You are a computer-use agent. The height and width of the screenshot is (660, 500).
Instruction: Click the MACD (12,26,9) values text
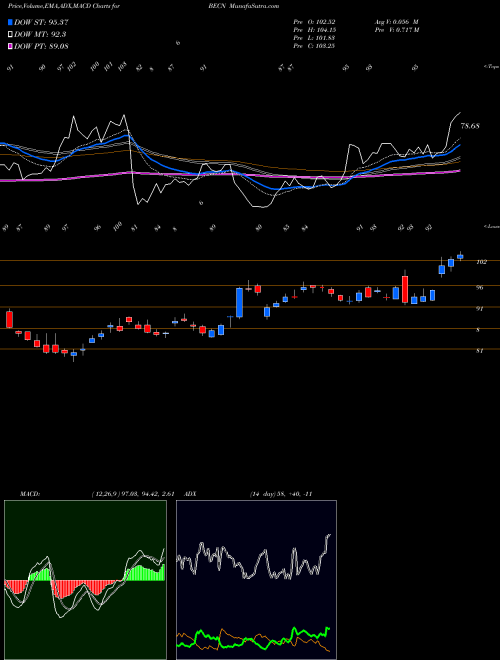pyautogui.click(x=133, y=494)
